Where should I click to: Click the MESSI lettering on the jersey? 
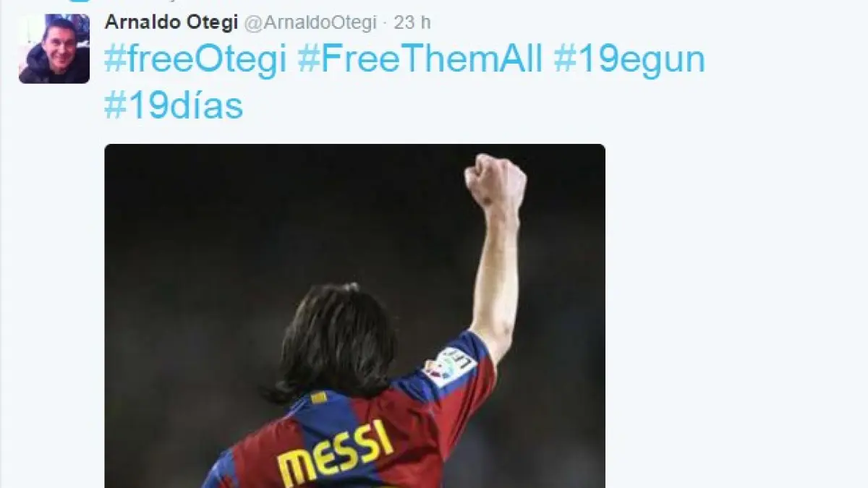tap(336, 452)
